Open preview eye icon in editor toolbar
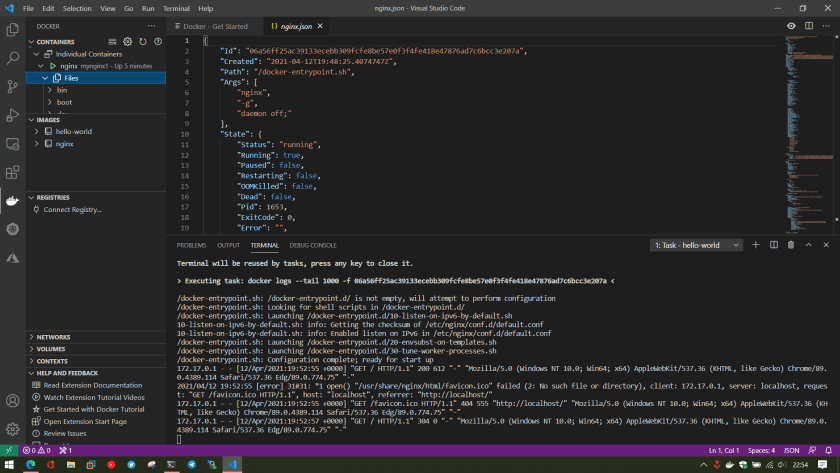Viewport: 840px width, 473px height. pyautogui.click(x=791, y=26)
